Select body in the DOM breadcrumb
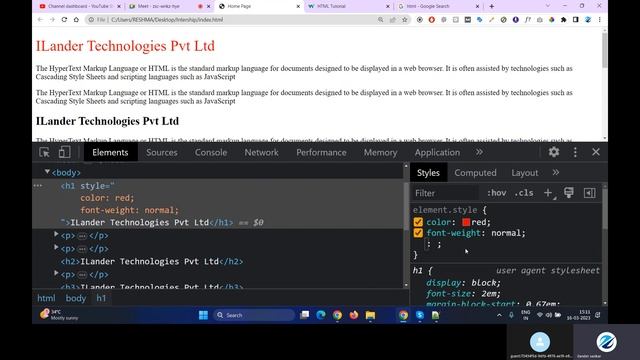Screen dimensions: 640x360 click(76, 298)
